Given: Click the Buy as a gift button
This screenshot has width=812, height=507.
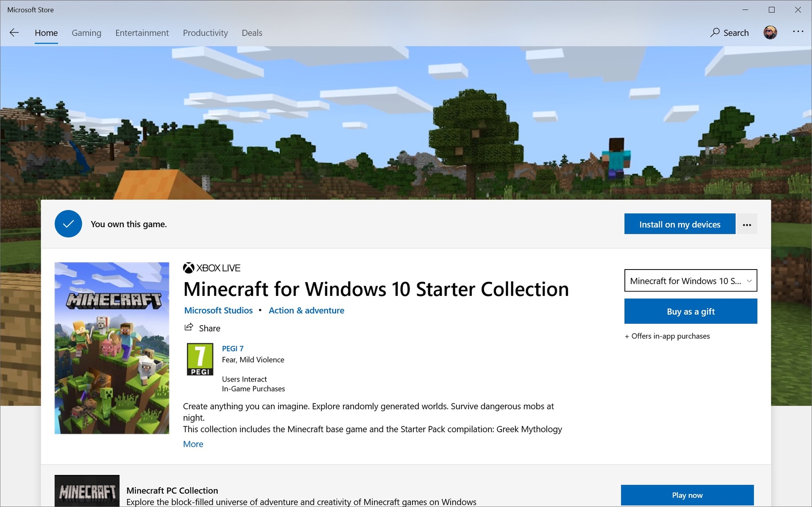Looking at the screenshot, I should point(691,311).
